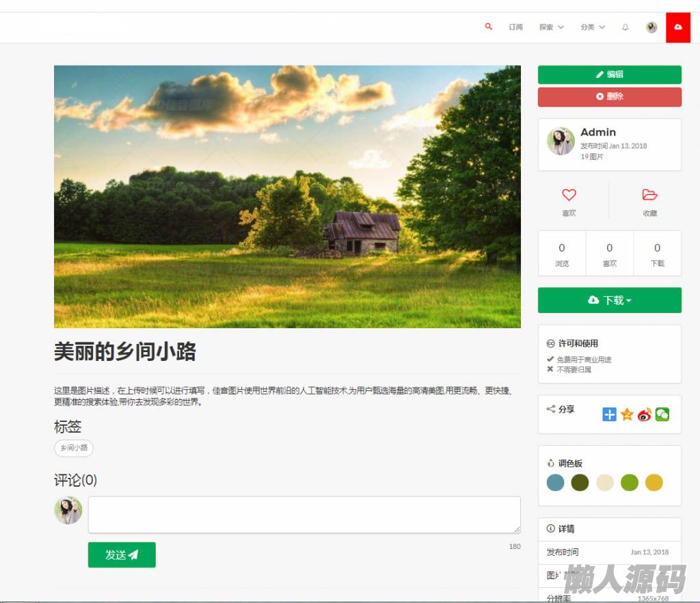
Task: Expand the 分类 dropdown menu
Action: click(x=593, y=27)
